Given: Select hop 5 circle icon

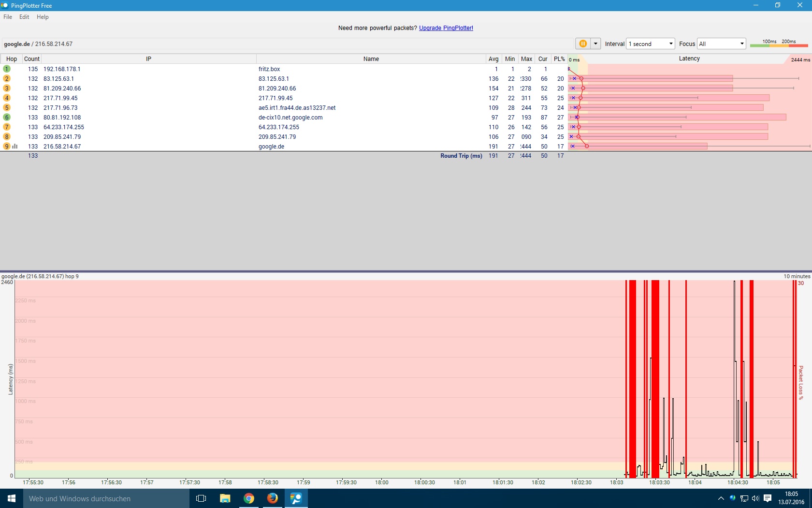Looking at the screenshot, I should coord(7,107).
